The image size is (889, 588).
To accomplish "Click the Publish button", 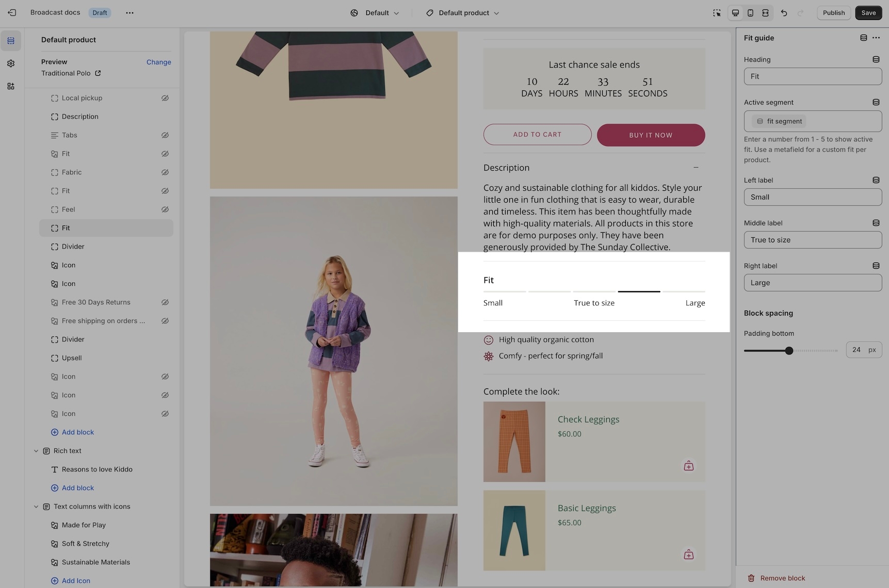I will [833, 13].
